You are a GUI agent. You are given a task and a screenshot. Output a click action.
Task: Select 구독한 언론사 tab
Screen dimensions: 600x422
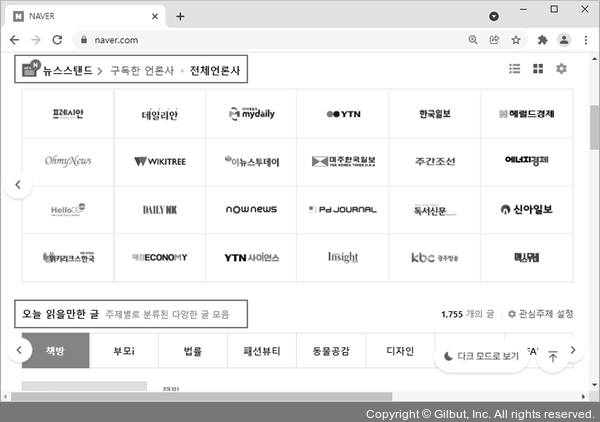coord(142,70)
